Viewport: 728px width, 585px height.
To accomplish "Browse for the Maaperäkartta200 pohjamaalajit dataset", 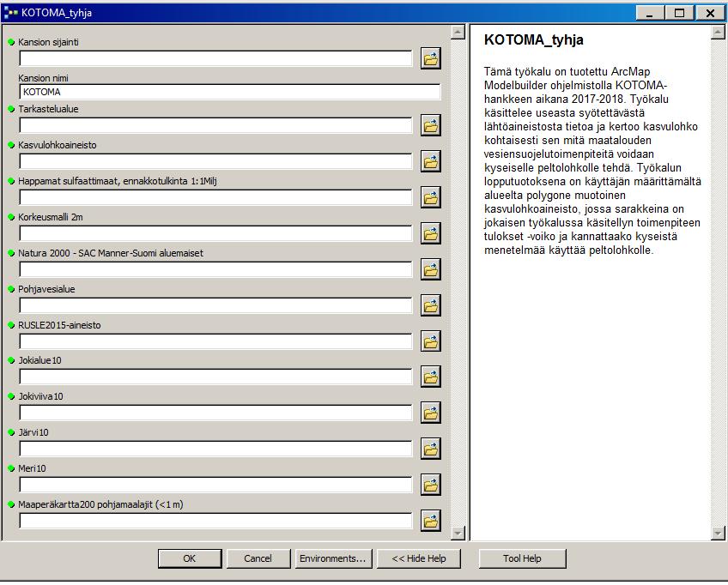I will [430, 522].
